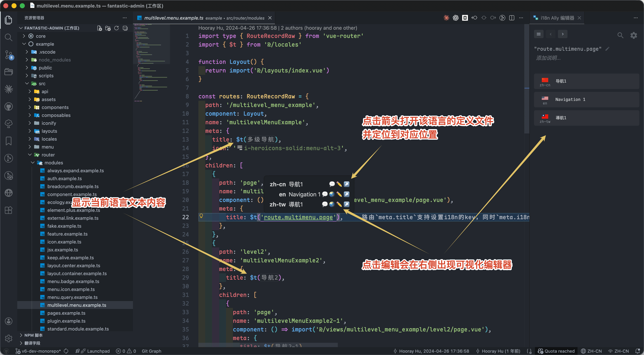Open zh-cn definition file arrow icon

pyautogui.click(x=346, y=184)
